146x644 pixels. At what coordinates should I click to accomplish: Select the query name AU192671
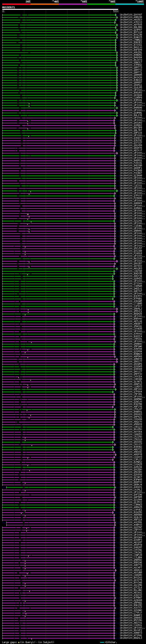click(x=8, y=7)
